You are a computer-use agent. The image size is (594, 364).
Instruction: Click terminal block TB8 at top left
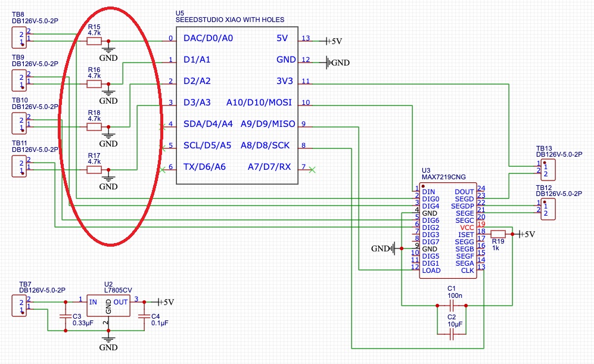click(x=18, y=37)
